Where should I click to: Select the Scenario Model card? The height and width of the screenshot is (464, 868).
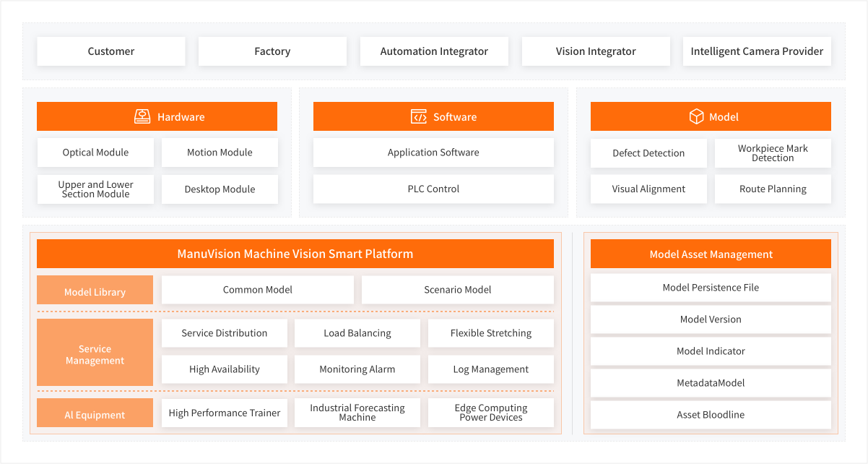458,290
